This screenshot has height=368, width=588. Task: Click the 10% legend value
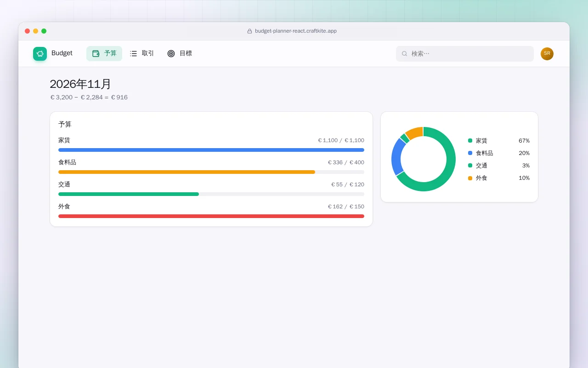[524, 178]
